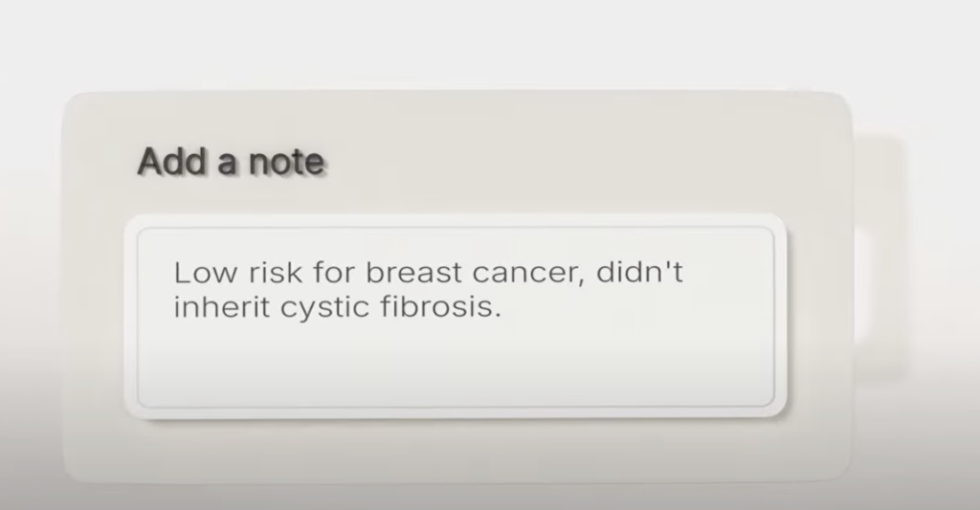Click the note panel's empty area below the text box

pos(456,450)
